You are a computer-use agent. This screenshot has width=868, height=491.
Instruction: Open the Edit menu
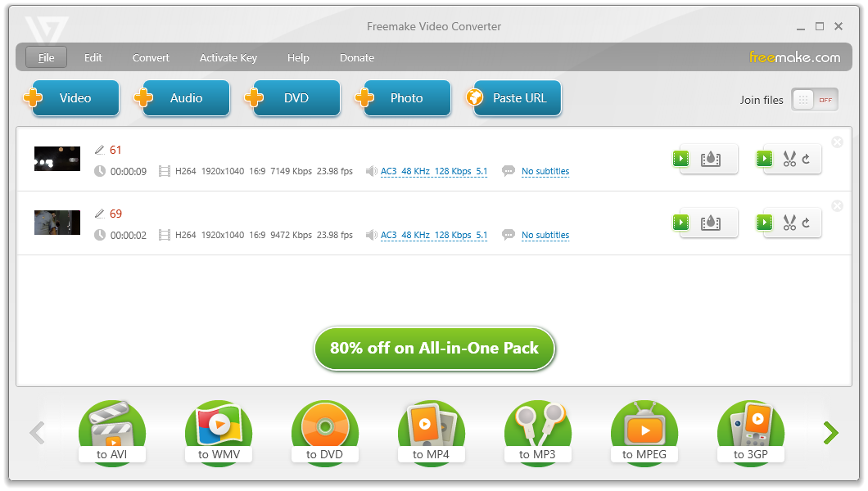(x=93, y=57)
